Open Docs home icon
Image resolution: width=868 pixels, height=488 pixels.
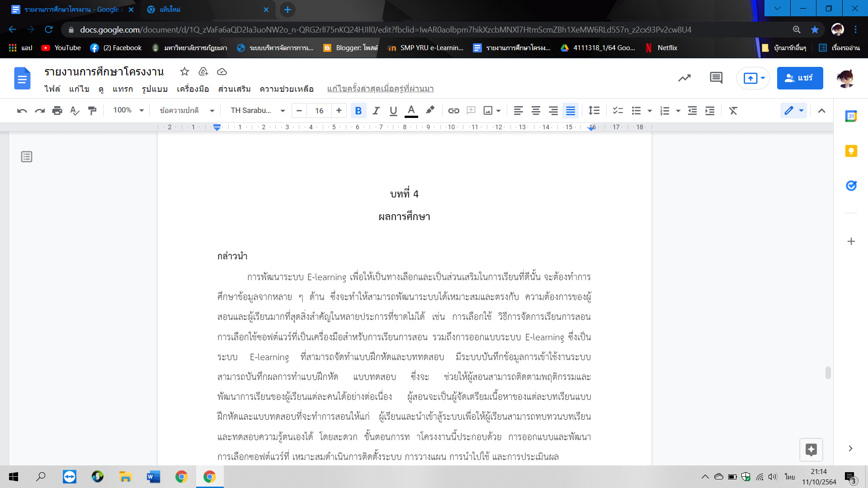click(22, 78)
